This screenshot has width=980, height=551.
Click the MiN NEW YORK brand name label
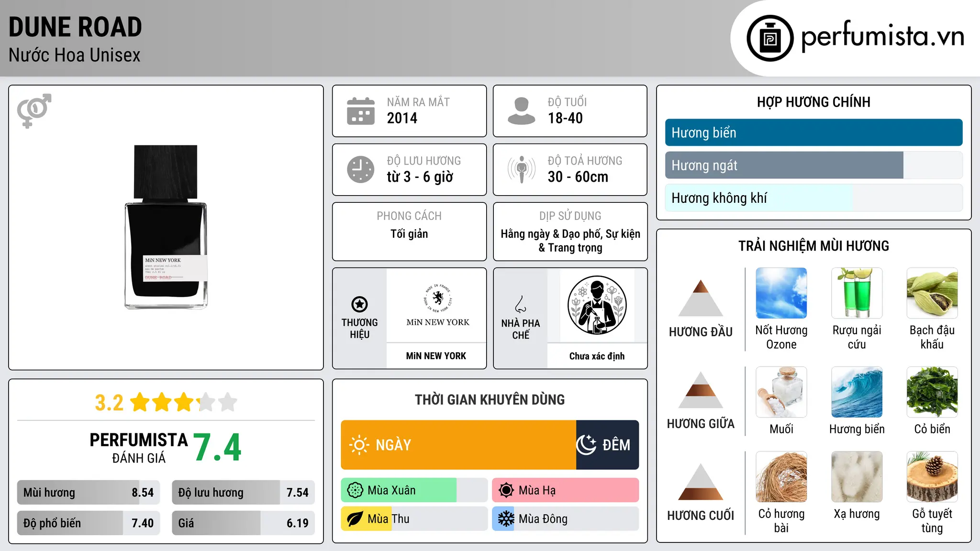coord(436,356)
